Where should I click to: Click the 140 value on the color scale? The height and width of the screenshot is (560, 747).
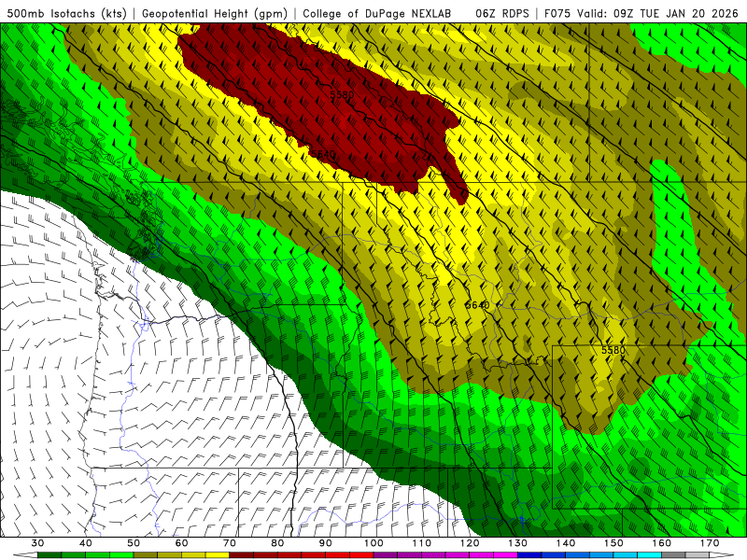click(x=566, y=543)
